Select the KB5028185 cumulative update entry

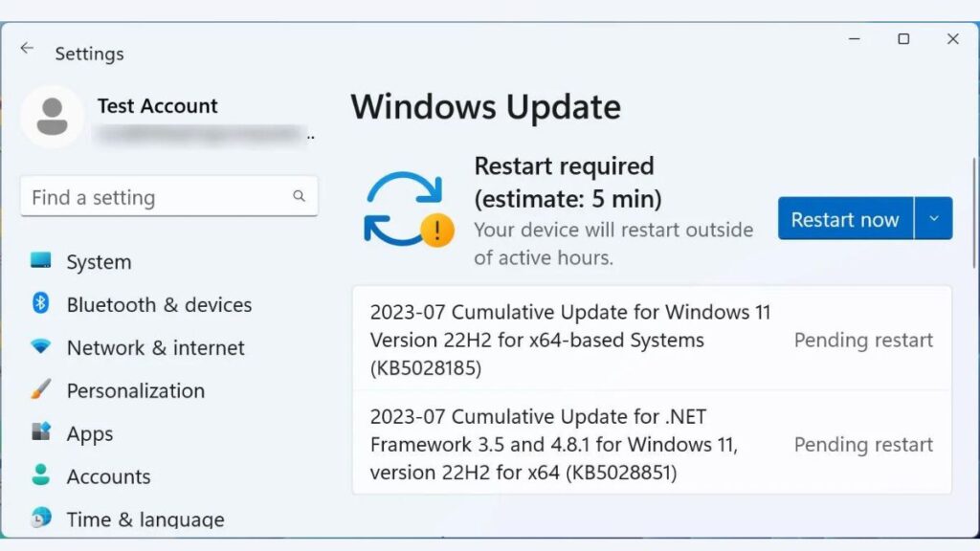[x=652, y=340]
